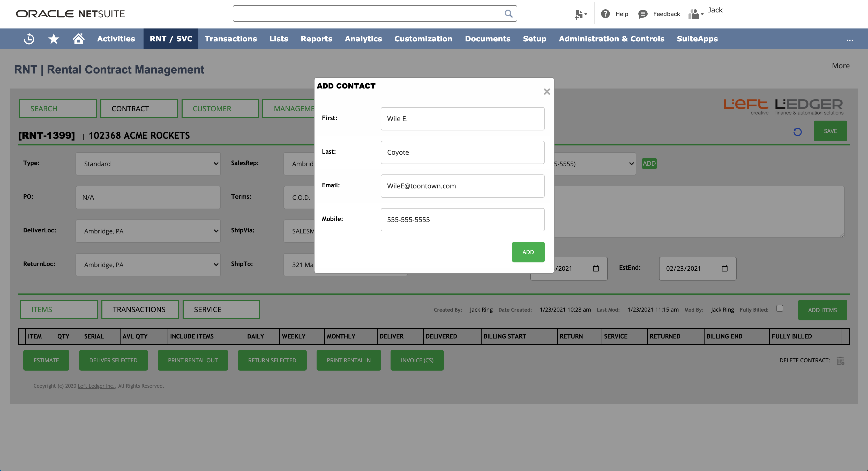Click the ESTIMATE button
Viewport: 868px width, 471px height.
coord(46,360)
